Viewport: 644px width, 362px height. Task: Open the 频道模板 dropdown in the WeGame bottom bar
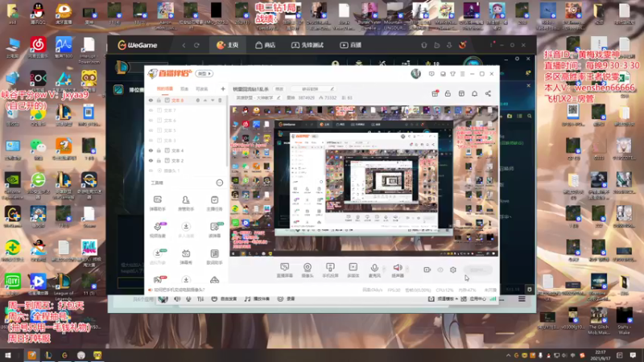pyautogui.click(x=444, y=298)
